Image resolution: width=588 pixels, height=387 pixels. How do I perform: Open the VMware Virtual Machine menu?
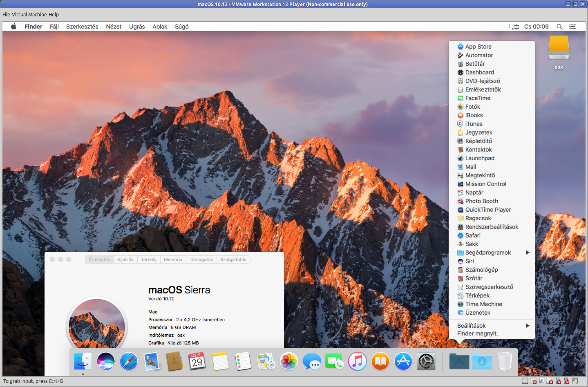pos(29,14)
